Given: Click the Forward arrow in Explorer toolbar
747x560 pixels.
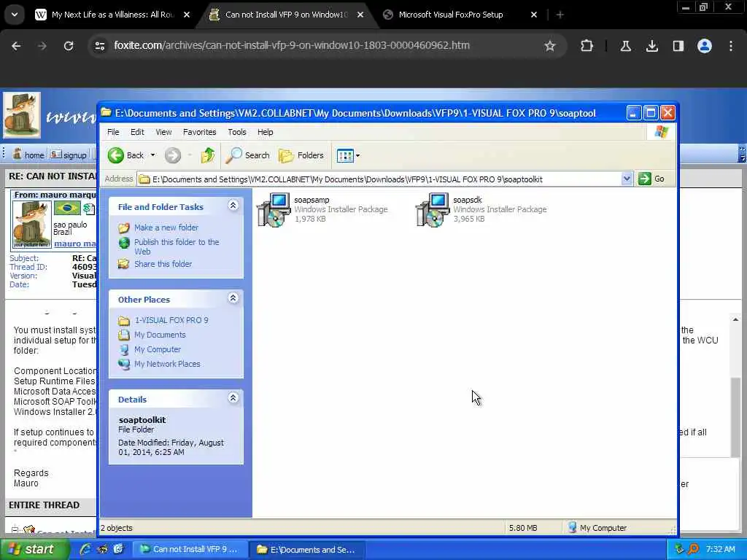Looking at the screenshot, I should pyautogui.click(x=173, y=155).
